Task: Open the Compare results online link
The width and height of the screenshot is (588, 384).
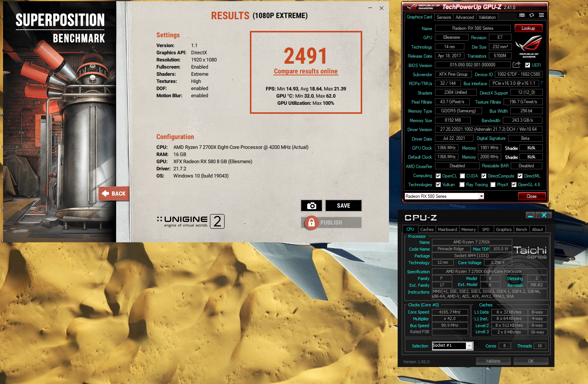Action: pyautogui.click(x=306, y=71)
